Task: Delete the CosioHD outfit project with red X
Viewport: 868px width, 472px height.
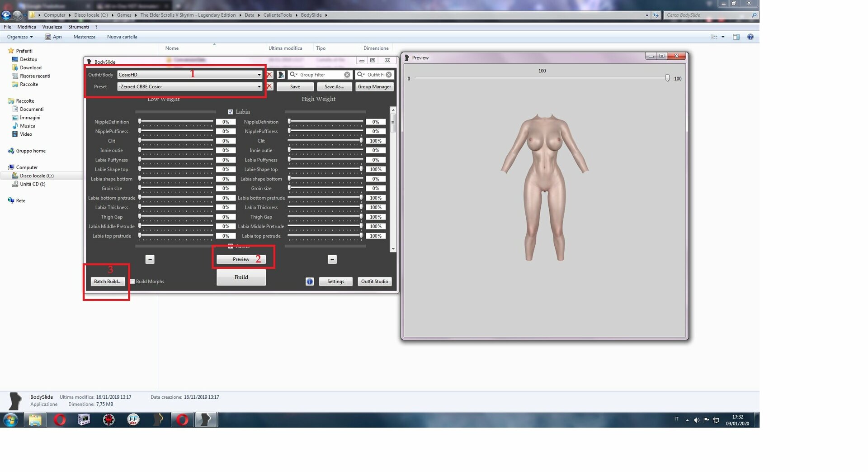Action: [269, 75]
